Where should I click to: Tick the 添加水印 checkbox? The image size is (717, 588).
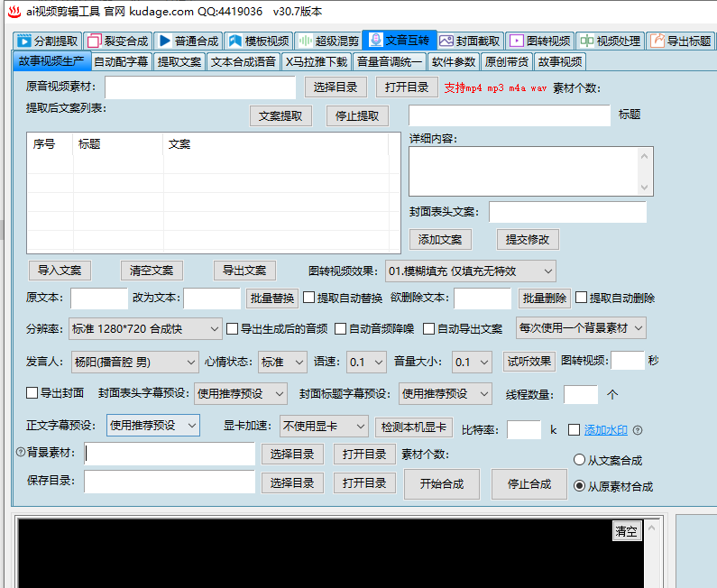[574, 430]
